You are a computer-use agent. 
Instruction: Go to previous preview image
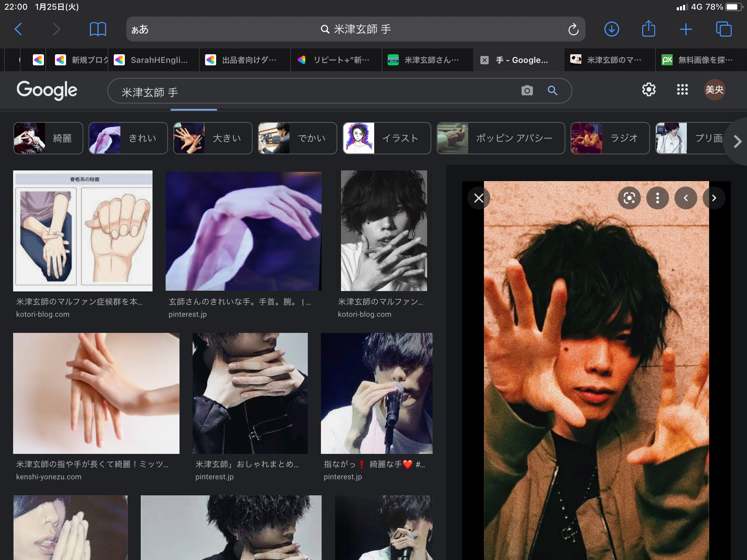coord(686,198)
